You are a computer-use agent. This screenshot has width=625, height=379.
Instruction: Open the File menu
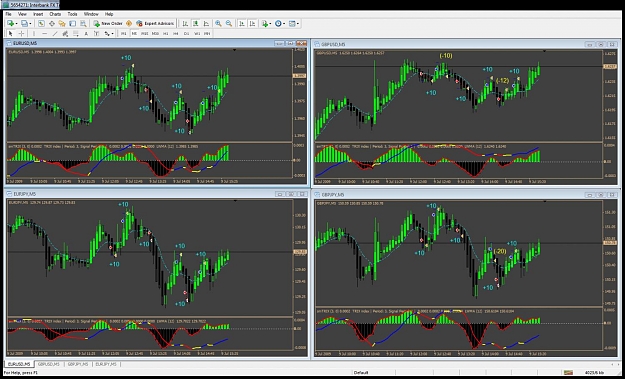(x=8, y=14)
